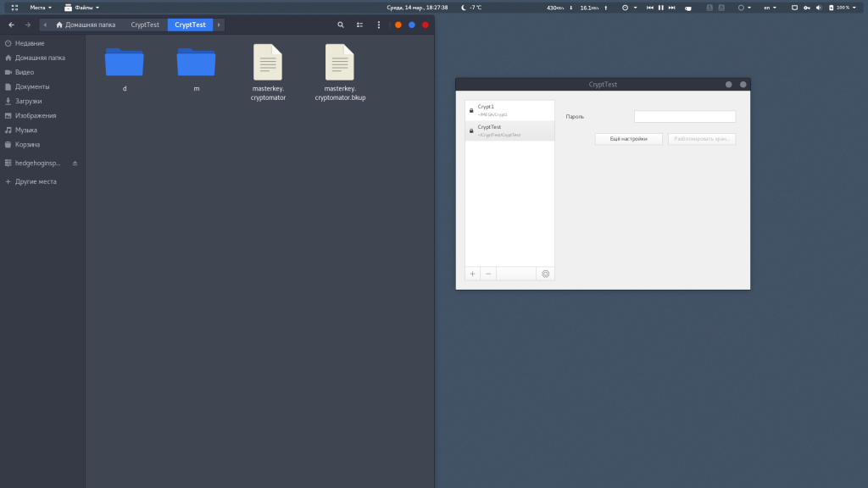Screen dimensions: 868x488
Task: Open Загрузки in the sidebar
Action: [28, 101]
